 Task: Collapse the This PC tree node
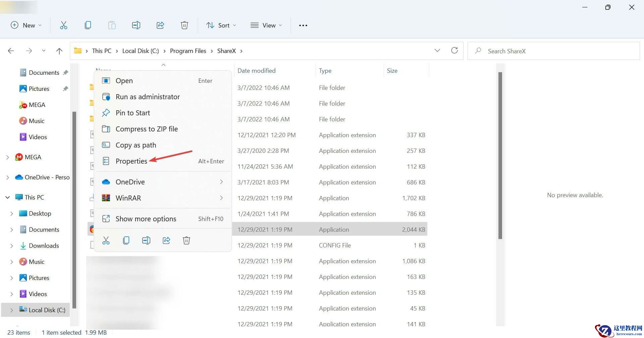coord(7,198)
